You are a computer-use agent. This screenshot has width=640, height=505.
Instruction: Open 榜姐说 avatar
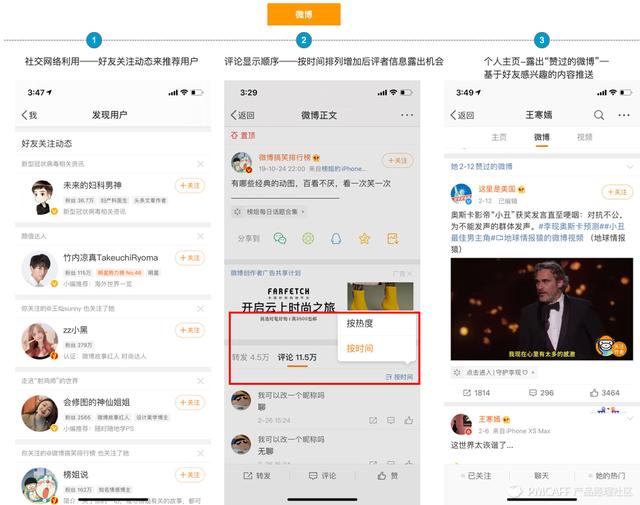[39, 485]
